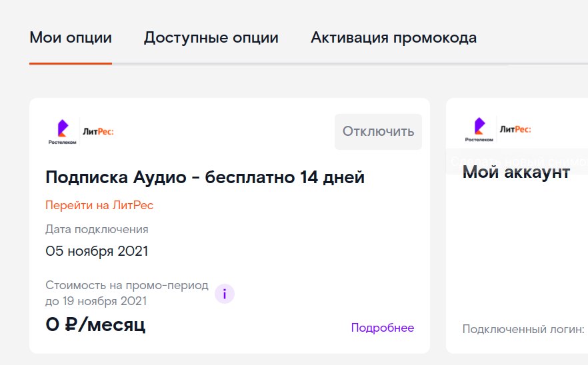Screen dimensions: 588x365
Task: Click the 0 ₽/месяц price text
Action: point(95,324)
